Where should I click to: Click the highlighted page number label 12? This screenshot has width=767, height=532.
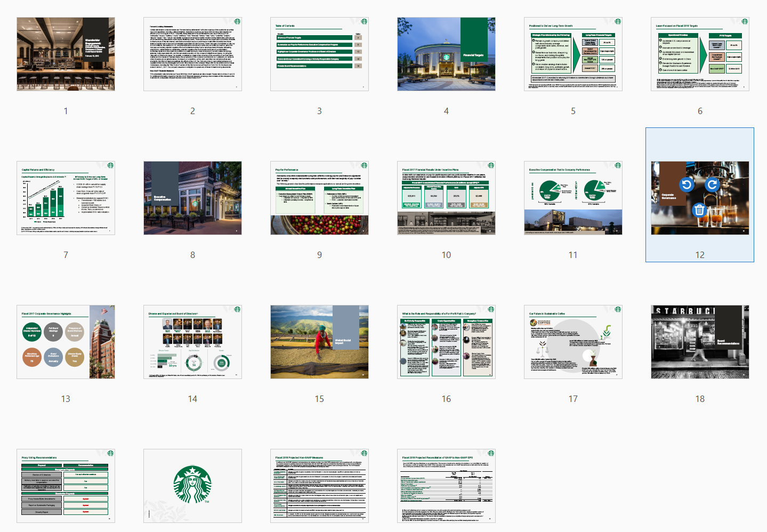[x=700, y=255]
